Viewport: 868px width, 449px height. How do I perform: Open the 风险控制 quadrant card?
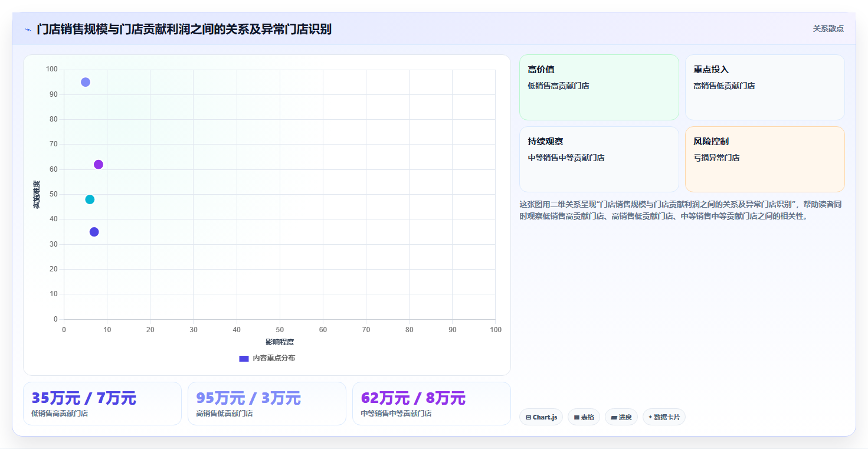coord(765,159)
